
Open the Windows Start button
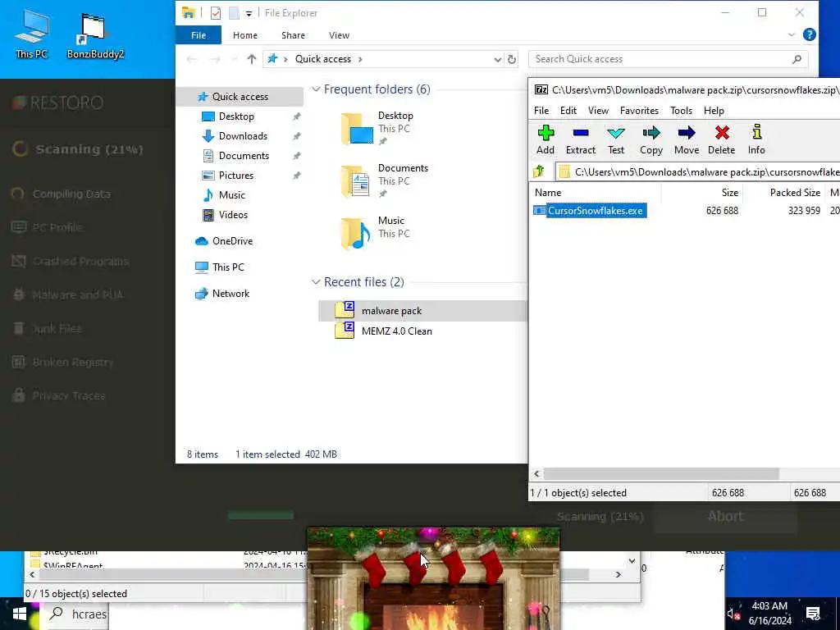coord(20,614)
